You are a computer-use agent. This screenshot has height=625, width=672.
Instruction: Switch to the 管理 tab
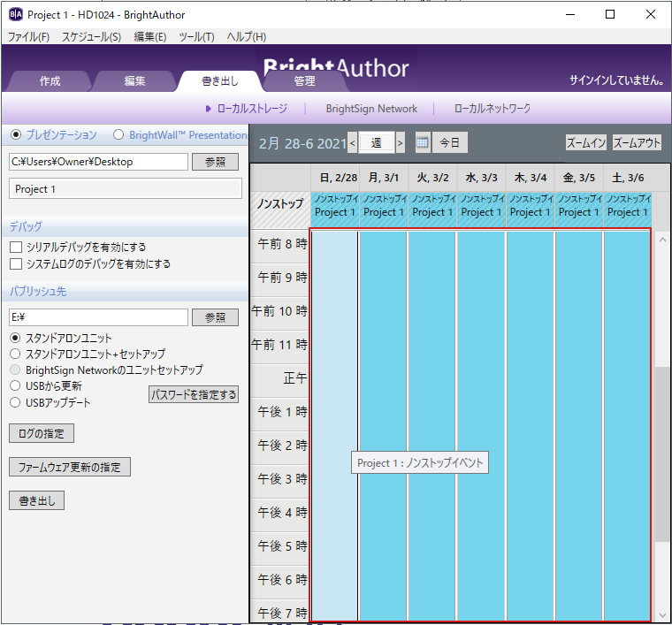[x=304, y=81]
